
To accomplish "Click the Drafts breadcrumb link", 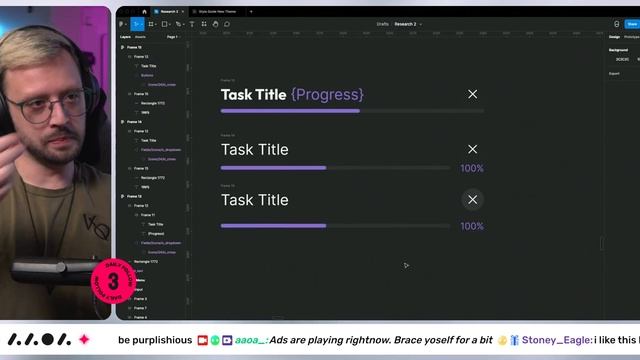I will (382, 24).
